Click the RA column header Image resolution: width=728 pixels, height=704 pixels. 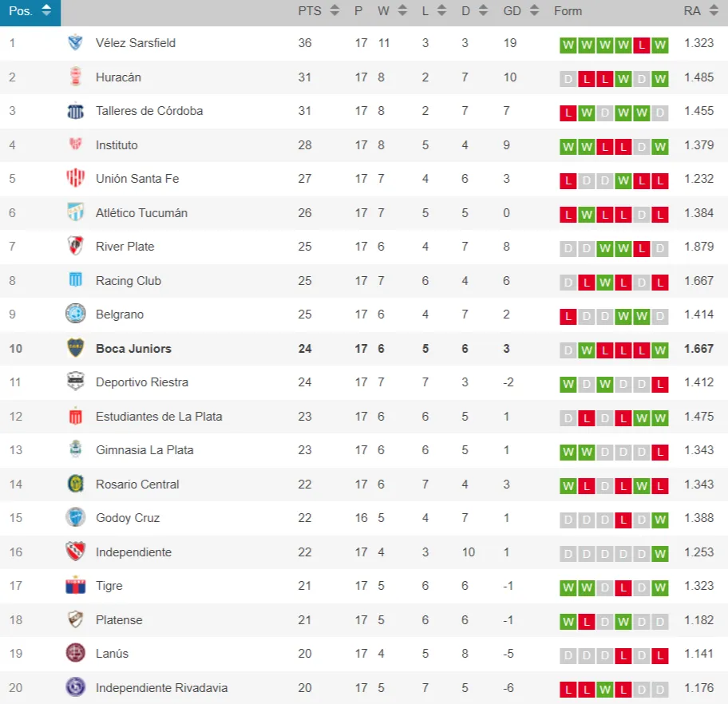(692, 11)
